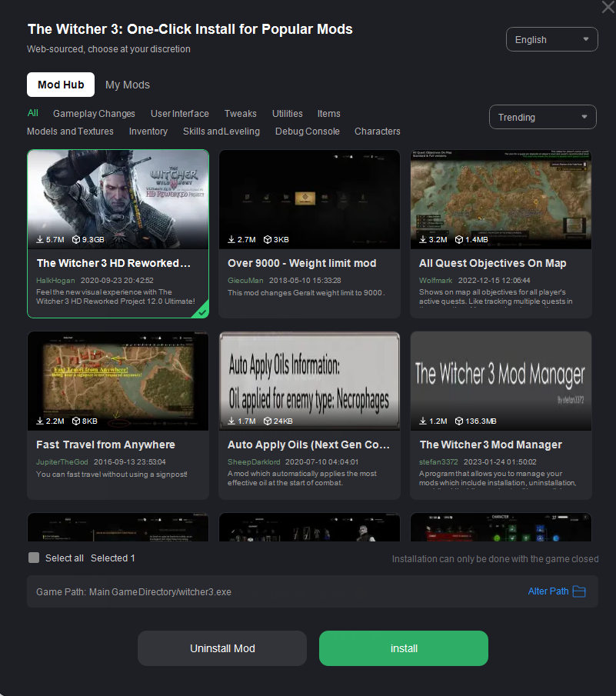616x696 pixels.
Task: Filter by Characters category
Action: point(378,132)
